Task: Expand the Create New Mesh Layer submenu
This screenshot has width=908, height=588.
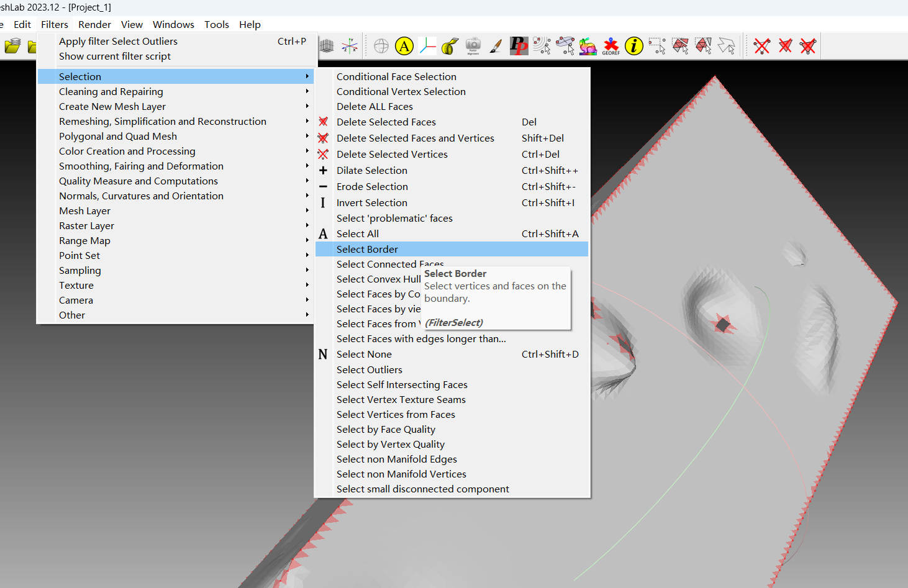Action: pos(176,106)
